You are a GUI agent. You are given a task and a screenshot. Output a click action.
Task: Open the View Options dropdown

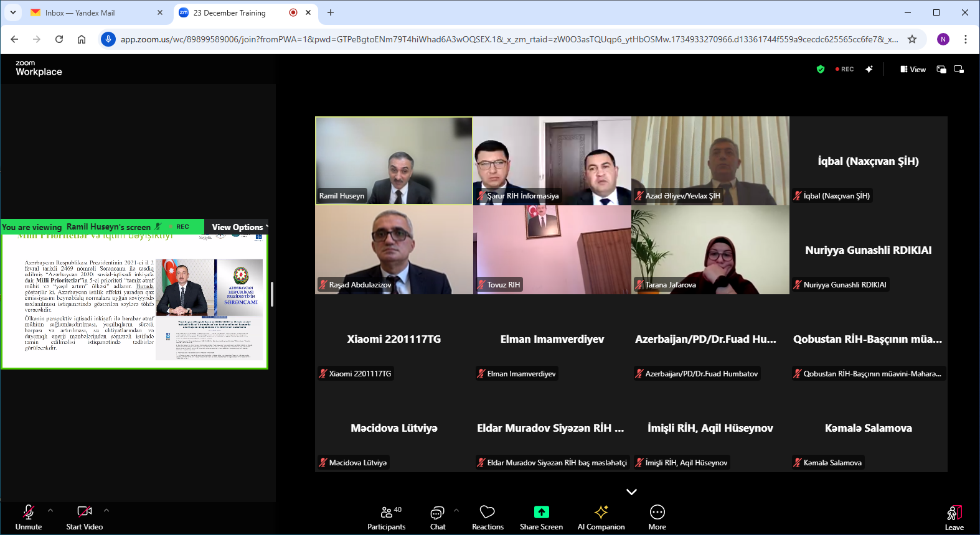(239, 227)
